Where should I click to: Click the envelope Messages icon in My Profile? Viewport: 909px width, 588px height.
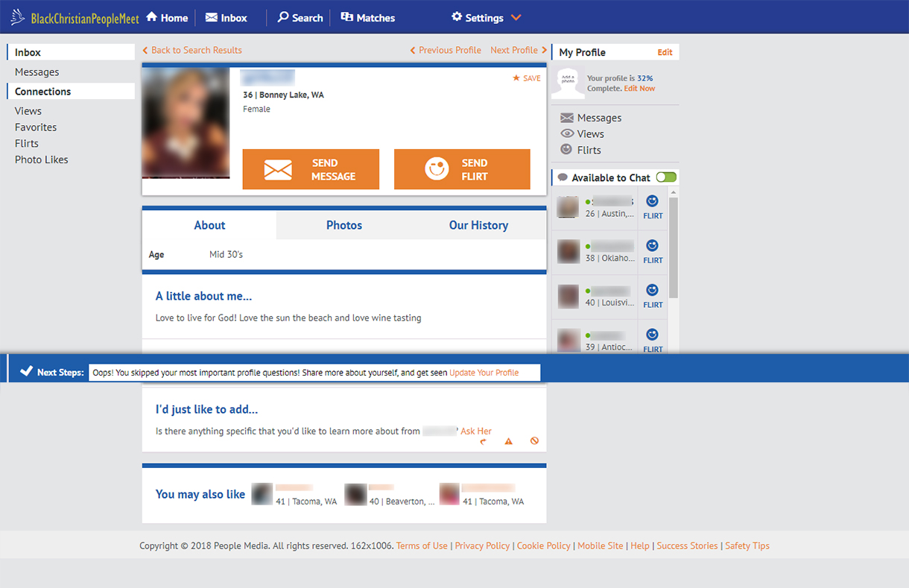pyautogui.click(x=567, y=118)
